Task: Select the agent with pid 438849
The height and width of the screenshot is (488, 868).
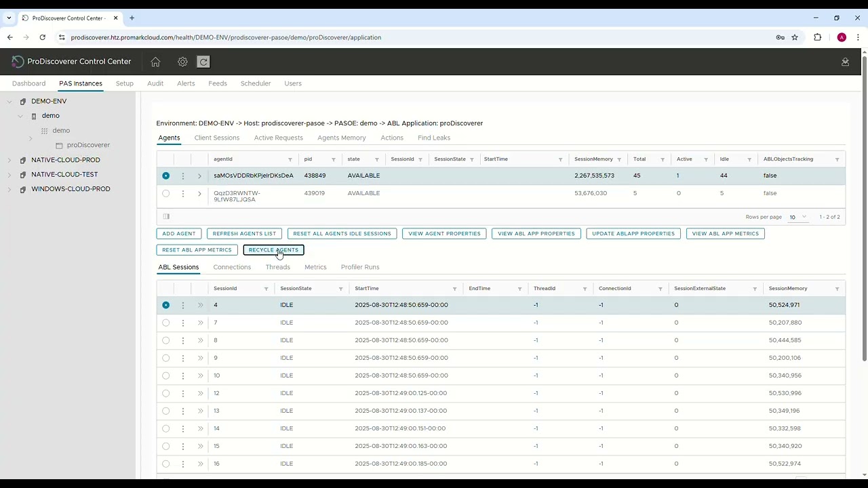Action: pos(165,176)
